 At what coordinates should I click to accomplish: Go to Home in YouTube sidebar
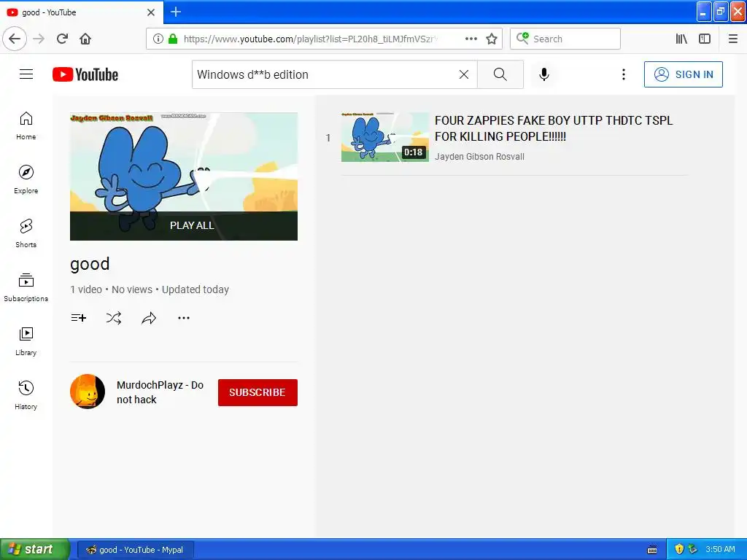pyautogui.click(x=26, y=125)
